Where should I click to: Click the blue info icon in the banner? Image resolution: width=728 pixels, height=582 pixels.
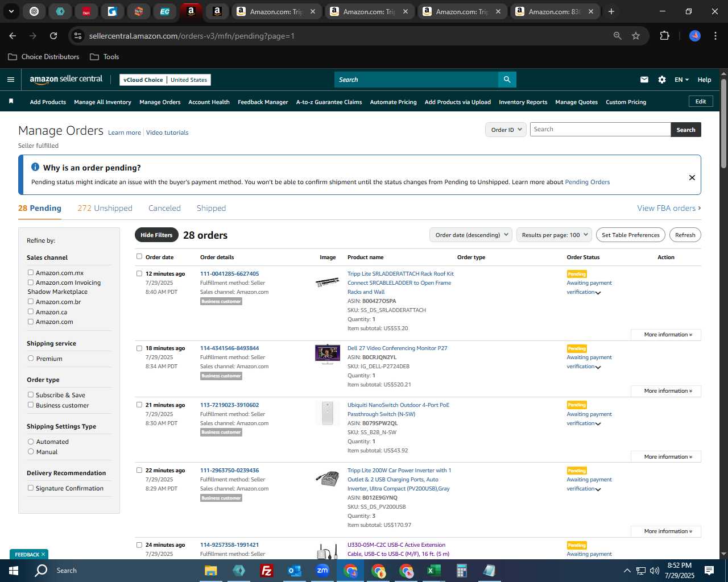click(x=35, y=167)
